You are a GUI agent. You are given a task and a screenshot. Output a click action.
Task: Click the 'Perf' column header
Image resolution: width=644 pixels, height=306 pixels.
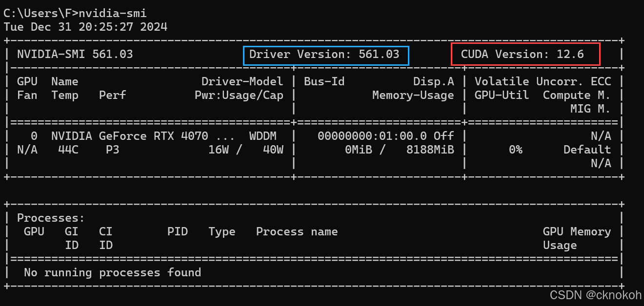click(x=113, y=95)
